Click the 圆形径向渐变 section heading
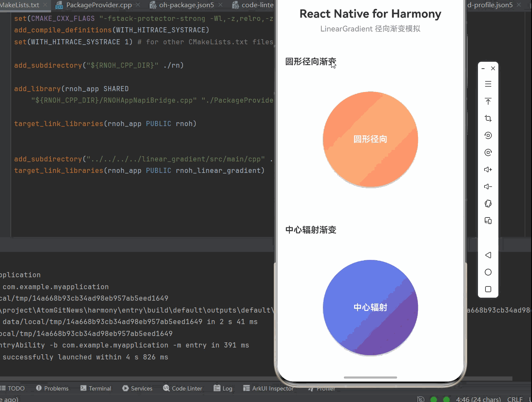The width and height of the screenshot is (532, 402). (x=311, y=62)
